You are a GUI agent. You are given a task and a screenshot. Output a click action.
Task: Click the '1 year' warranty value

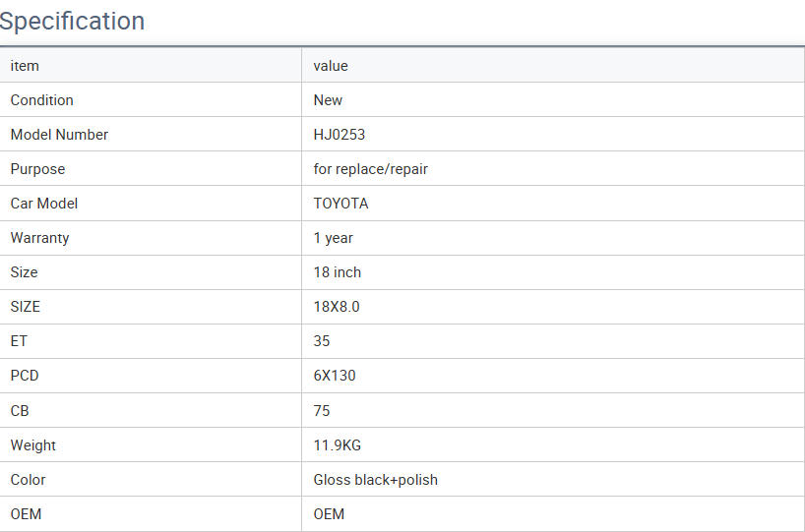(334, 238)
